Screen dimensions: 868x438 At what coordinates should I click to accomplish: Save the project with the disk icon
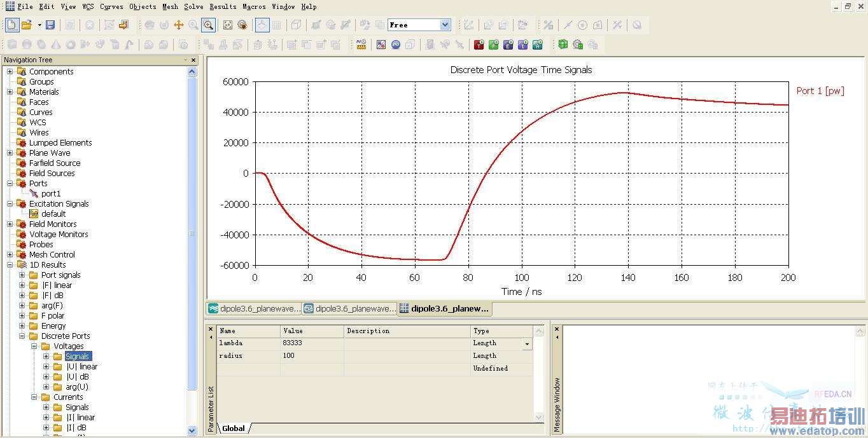tap(50, 25)
